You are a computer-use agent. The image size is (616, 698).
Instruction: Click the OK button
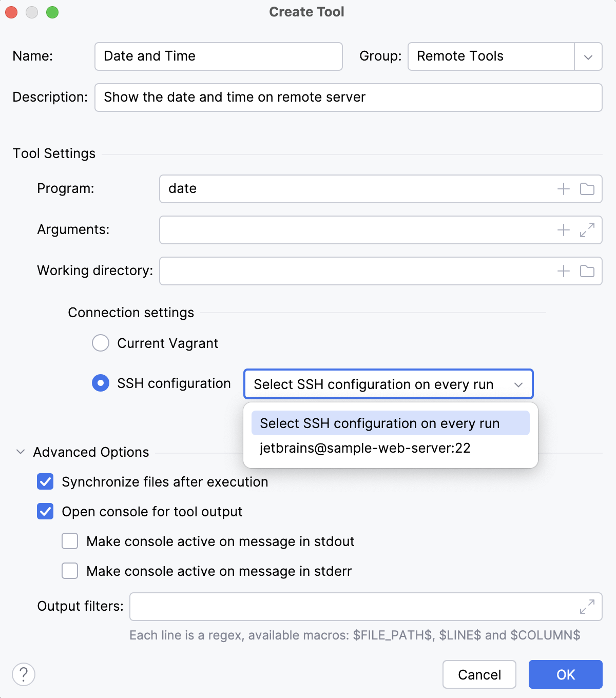click(x=565, y=674)
